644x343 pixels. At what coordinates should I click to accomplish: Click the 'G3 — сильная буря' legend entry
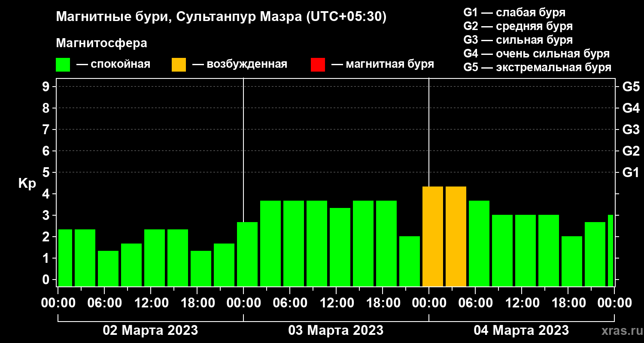(518, 40)
